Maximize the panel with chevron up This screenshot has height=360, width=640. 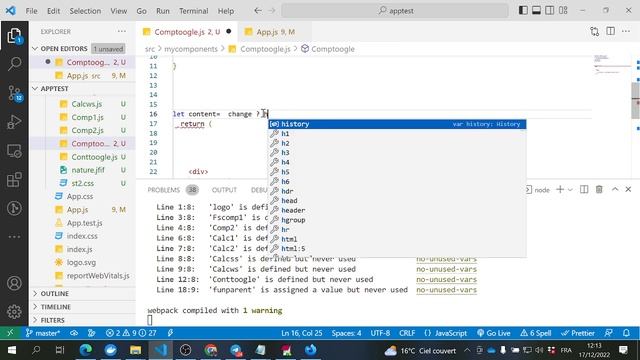615,189
